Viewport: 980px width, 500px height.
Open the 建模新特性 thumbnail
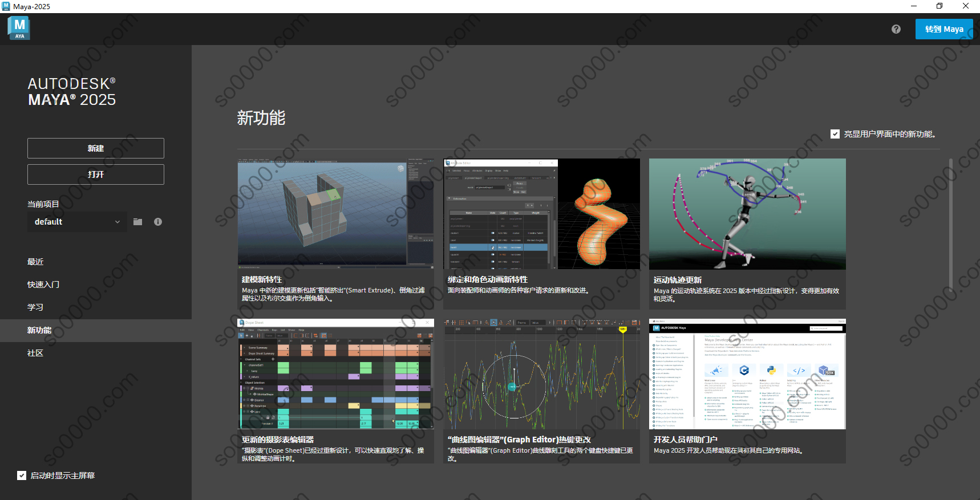(335, 214)
